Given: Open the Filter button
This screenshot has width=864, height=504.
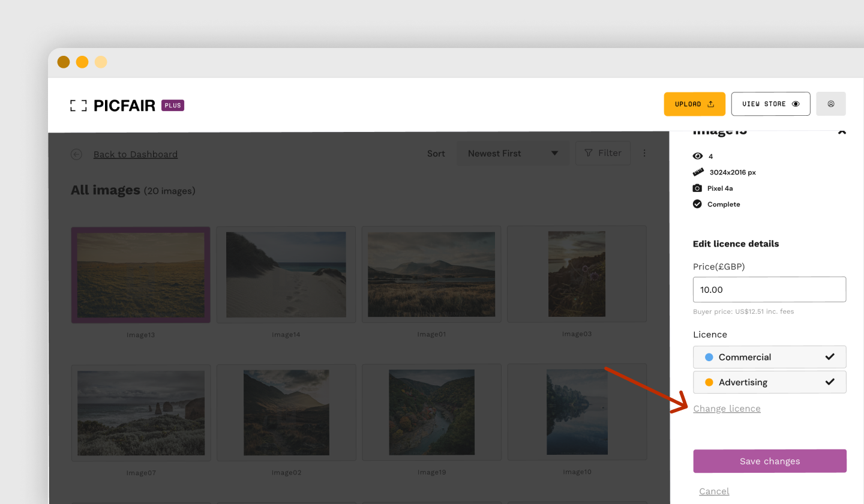Looking at the screenshot, I should point(603,153).
